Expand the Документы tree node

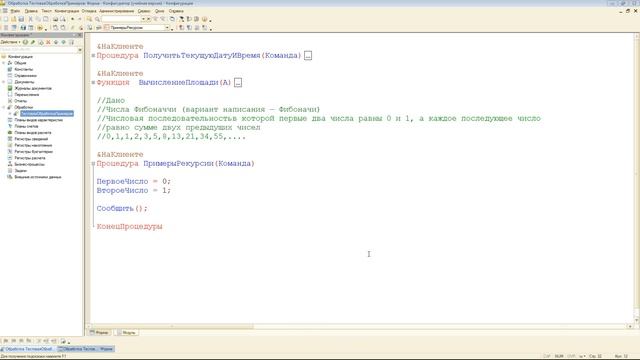coord(4,82)
